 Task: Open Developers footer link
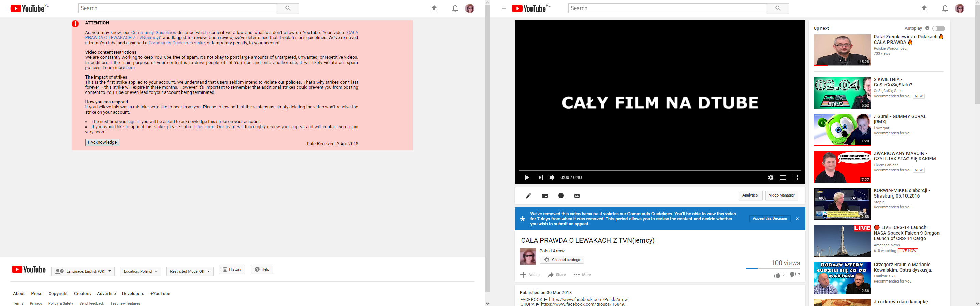133,294
